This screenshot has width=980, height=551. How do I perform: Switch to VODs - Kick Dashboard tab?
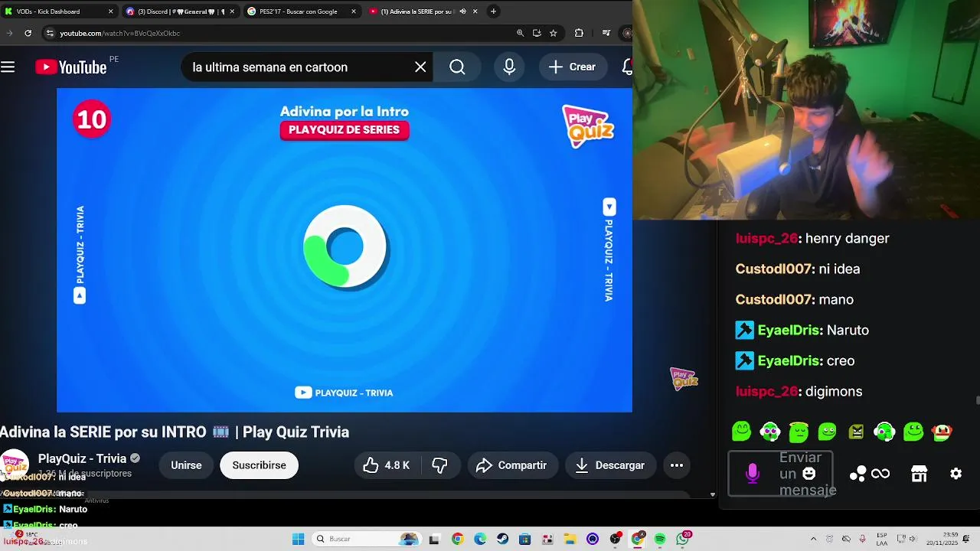tap(60, 11)
